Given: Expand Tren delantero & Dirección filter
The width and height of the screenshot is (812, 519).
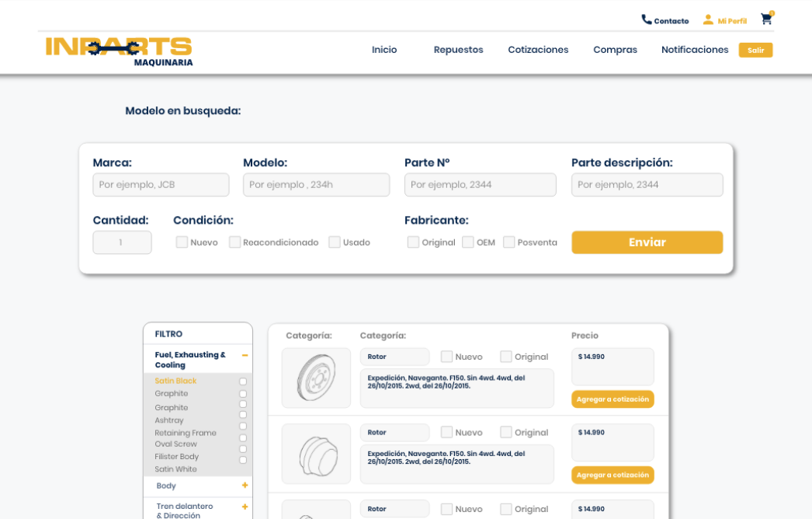Looking at the screenshot, I should 245,507.
